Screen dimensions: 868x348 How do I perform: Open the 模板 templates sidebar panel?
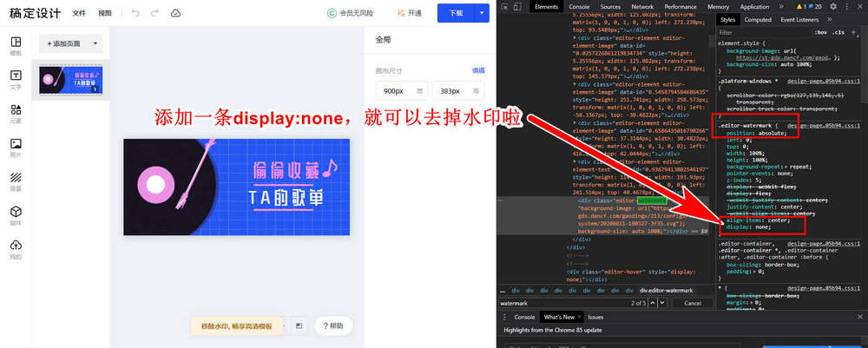point(16,45)
